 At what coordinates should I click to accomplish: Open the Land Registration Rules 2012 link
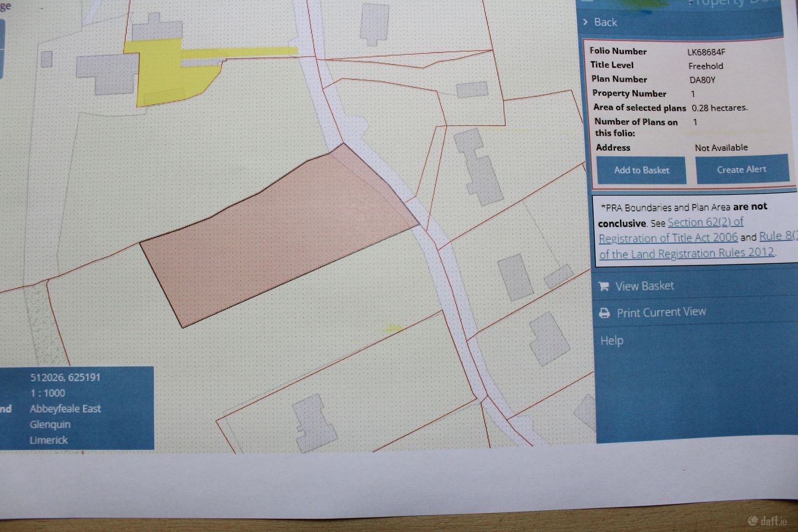pyautogui.click(x=687, y=253)
